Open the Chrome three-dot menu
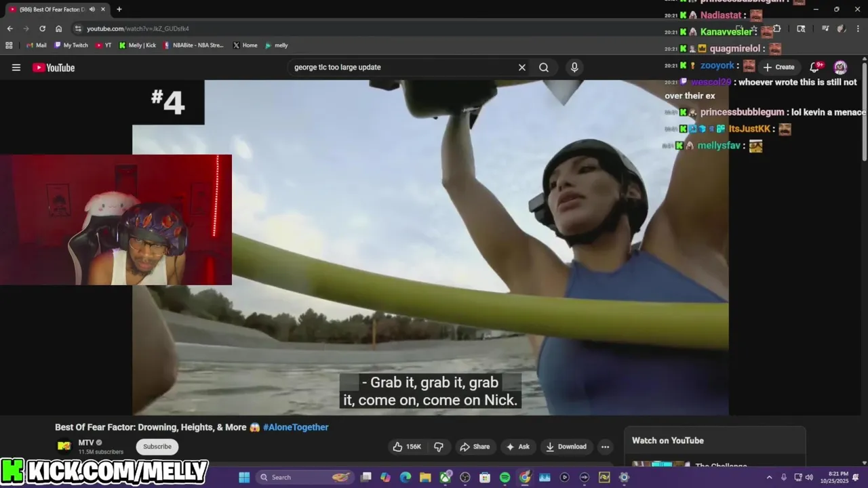The image size is (868, 488). pyautogui.click(x=857, y=28)
